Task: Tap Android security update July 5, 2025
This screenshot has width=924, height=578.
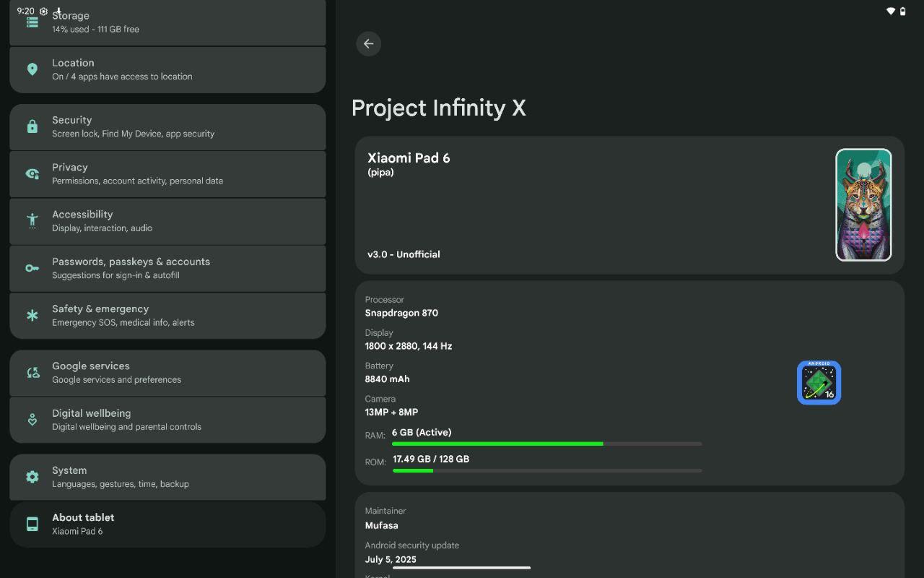Action: click(x=412, y=553)
